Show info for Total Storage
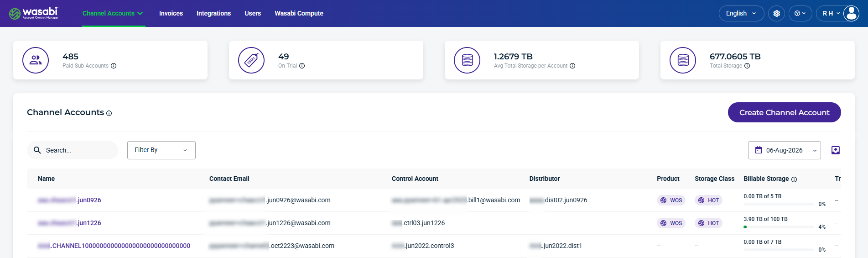This screenshot has width=868, height=258. point(747,66)
